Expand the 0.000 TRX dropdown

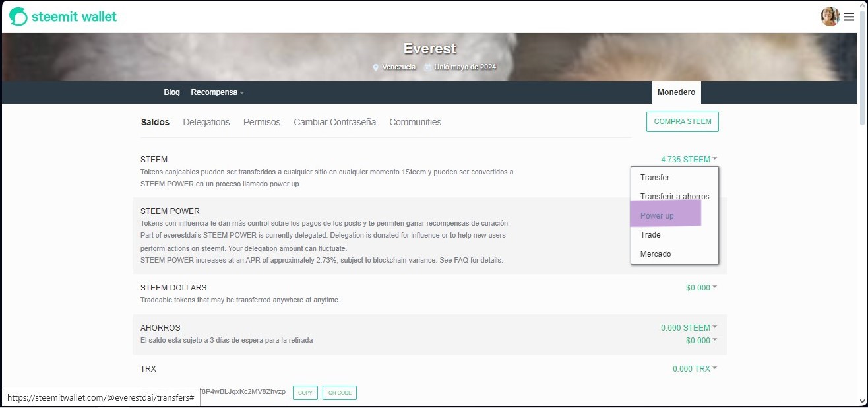pyautogui.click(x=695, y=368)
